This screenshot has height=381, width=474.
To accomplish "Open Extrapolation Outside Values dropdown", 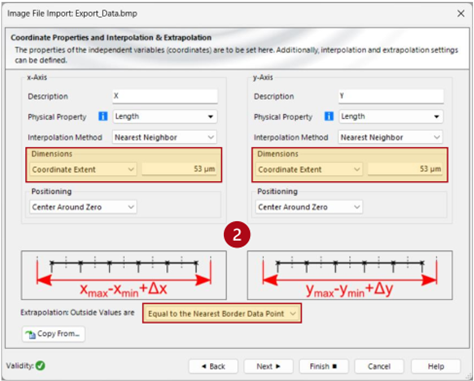I will pyautogui.click(x=222, y=314).
